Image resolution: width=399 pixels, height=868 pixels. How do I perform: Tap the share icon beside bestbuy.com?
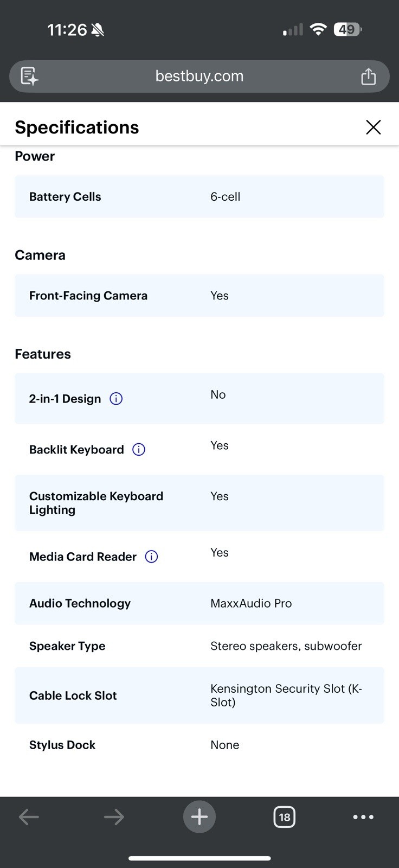tap(368, 76)
